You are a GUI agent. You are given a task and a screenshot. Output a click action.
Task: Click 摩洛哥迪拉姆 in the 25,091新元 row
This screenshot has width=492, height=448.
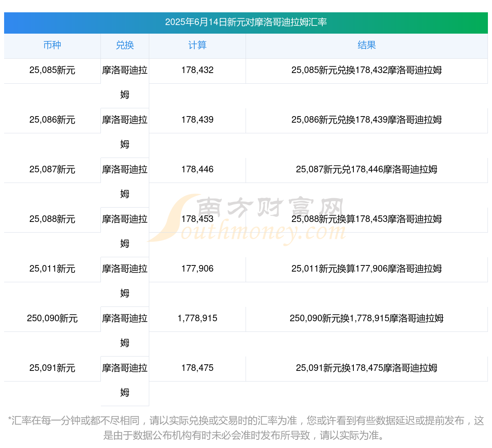[x=125, y=380]
